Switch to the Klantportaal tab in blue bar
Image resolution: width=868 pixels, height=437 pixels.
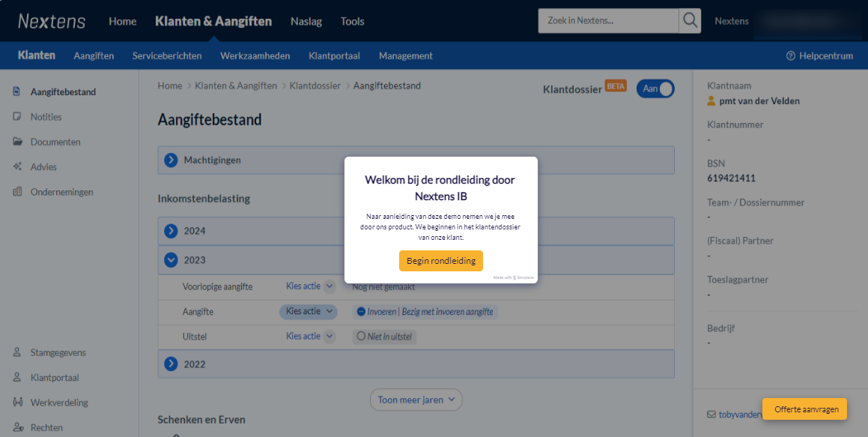[334, 55]
